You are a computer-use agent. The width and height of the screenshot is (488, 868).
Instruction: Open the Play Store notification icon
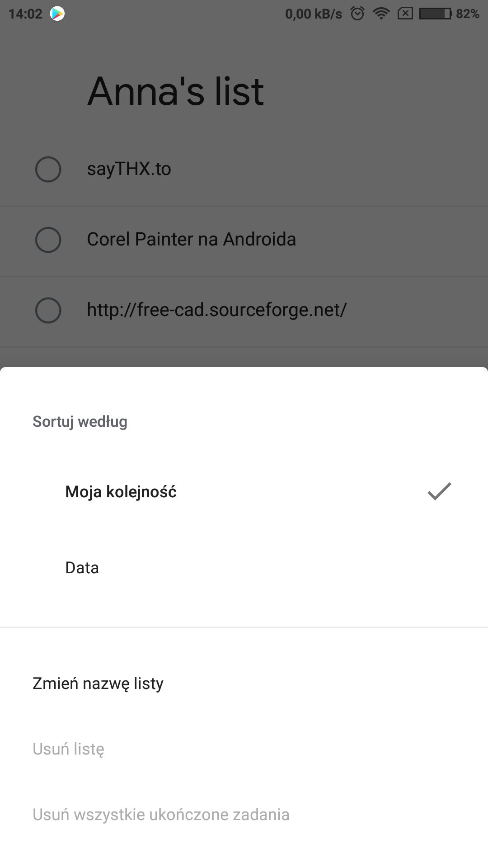[x=57, y=14]
